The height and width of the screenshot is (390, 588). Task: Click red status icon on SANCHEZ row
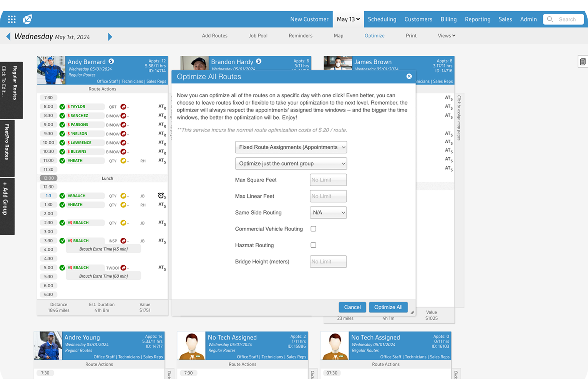123,116
